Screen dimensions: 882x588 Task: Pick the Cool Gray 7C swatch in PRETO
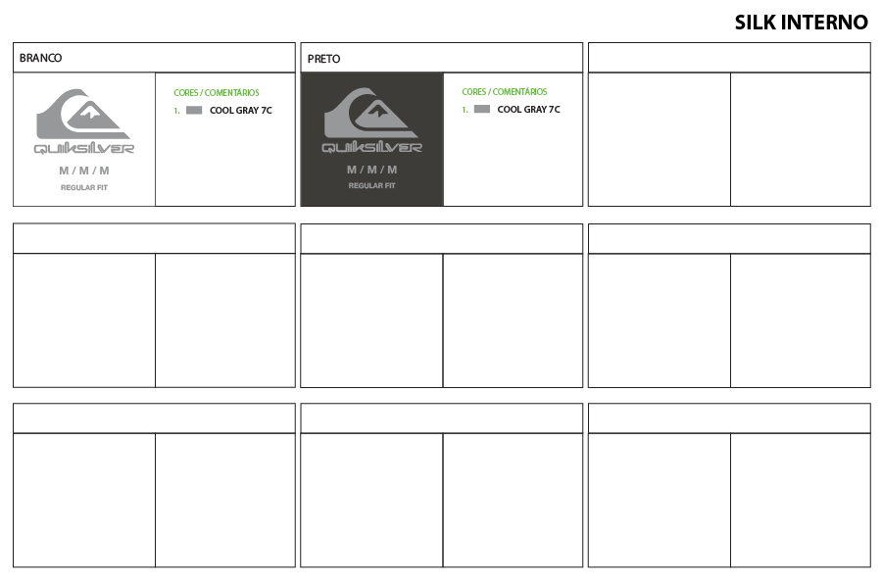pos(482,109)
